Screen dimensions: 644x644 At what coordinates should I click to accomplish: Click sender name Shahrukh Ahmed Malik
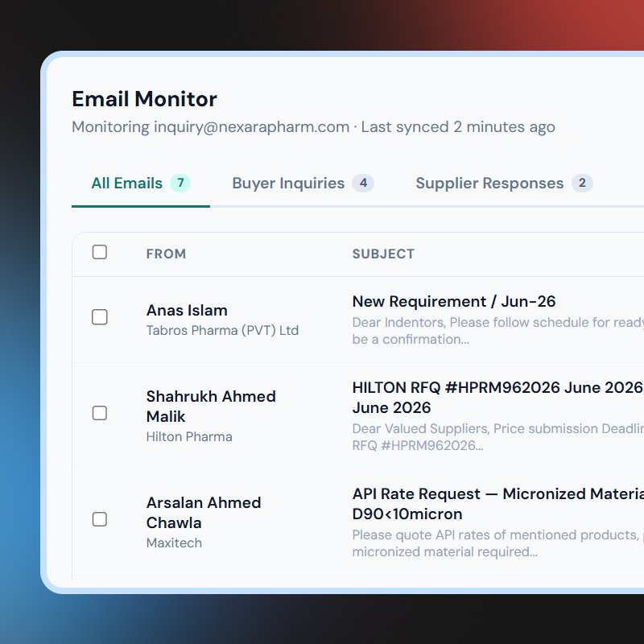211,407
